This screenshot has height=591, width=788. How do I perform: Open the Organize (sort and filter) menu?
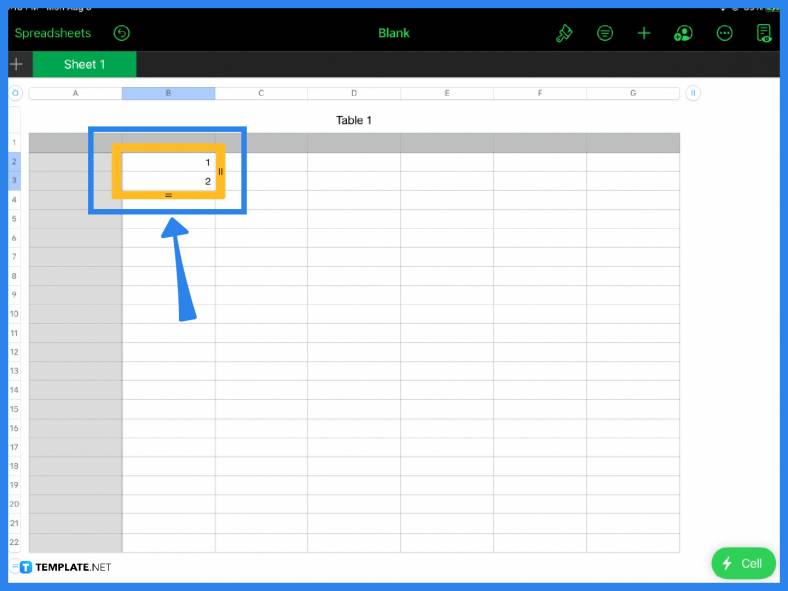605,33
